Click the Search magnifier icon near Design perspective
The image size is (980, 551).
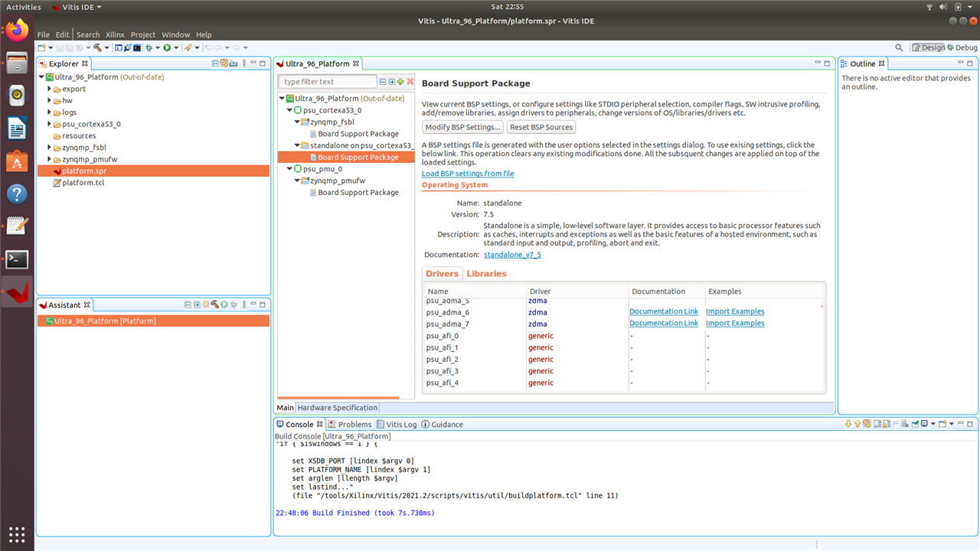pyautogui.click(x=899, y=47)
